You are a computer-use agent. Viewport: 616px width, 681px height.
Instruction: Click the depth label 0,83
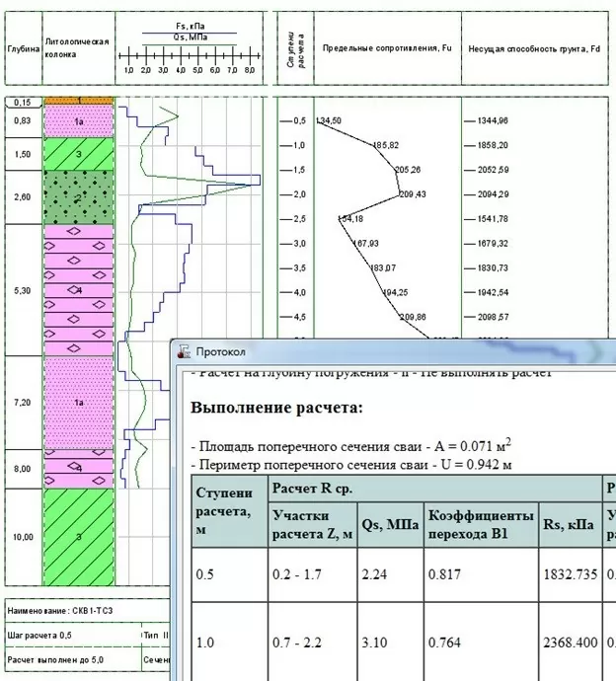(23, 120)
